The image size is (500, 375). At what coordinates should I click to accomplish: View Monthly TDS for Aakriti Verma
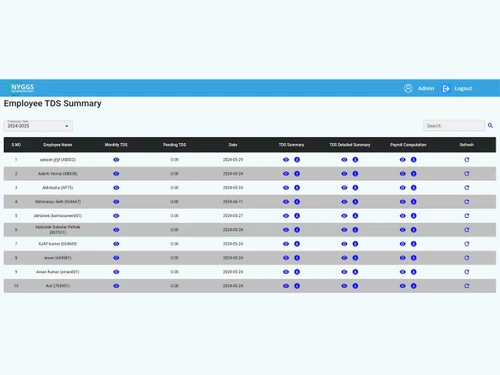pyautogui.click(x=116, y=174)
